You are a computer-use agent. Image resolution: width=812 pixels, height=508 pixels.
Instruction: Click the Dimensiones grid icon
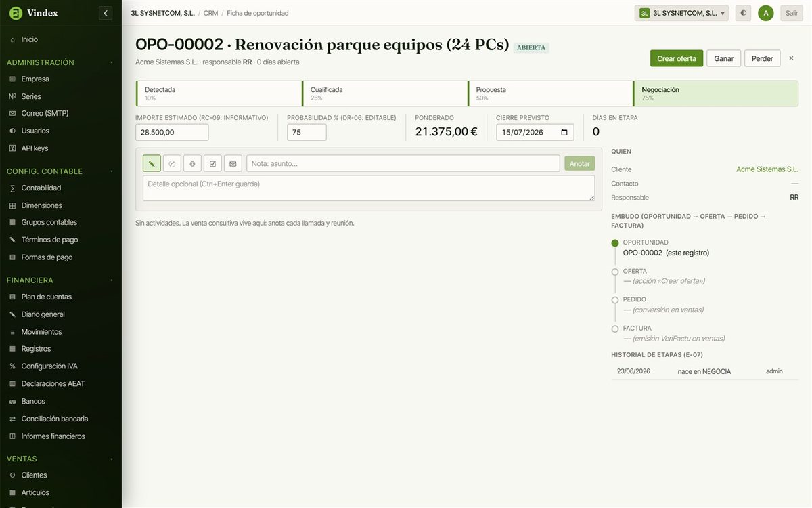point(12,205)
